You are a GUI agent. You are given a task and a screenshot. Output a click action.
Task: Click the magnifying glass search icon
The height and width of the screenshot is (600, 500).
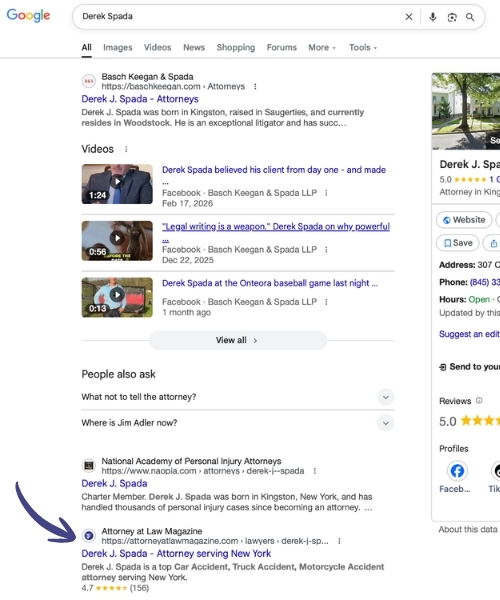click(470, 17)
